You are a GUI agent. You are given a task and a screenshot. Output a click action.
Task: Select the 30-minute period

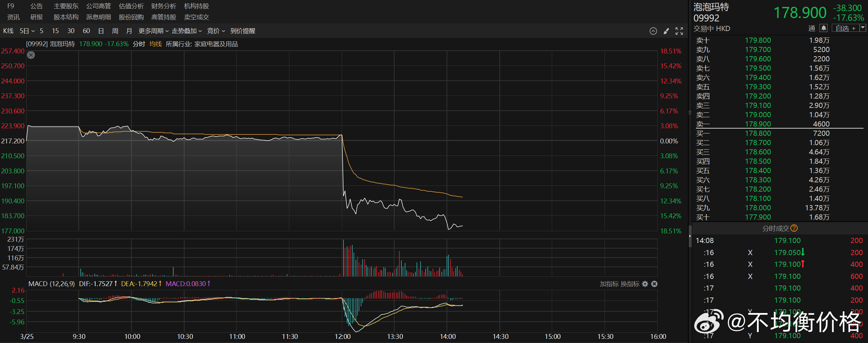[71, 31]
